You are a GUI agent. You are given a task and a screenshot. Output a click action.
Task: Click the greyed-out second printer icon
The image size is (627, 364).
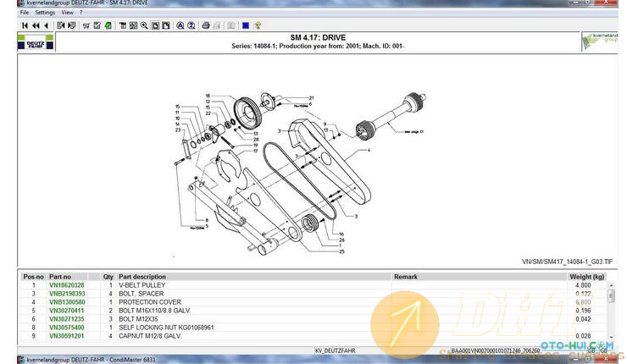pyautogui.click(x=217, y=25)
